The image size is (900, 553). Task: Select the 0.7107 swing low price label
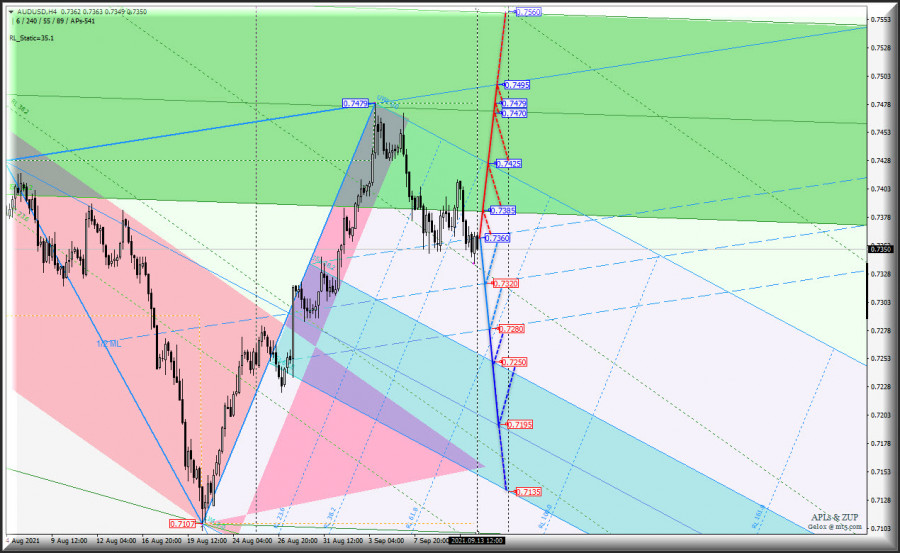tap(182, 524)
